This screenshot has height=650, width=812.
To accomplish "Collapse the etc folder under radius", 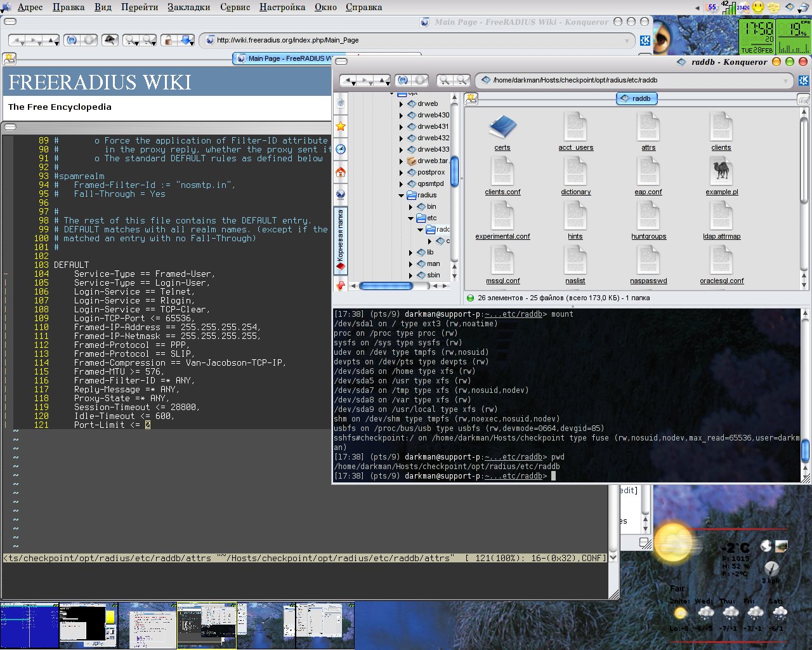I will pos(410,218).
